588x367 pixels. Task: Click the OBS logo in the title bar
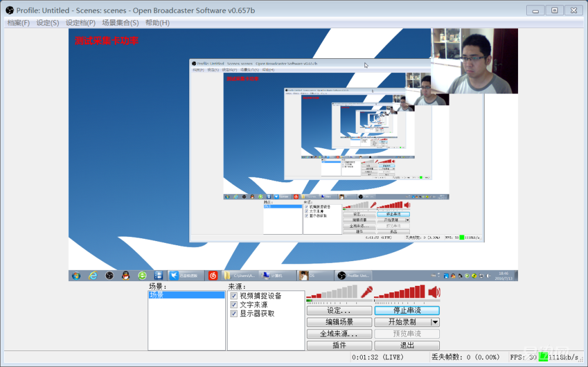coord(9,10)
